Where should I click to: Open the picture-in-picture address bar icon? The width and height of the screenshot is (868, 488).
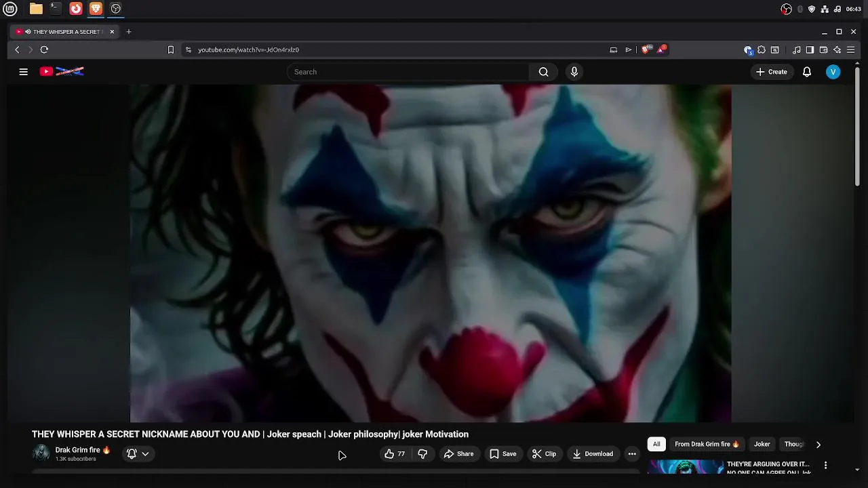(x=614, y=49)
